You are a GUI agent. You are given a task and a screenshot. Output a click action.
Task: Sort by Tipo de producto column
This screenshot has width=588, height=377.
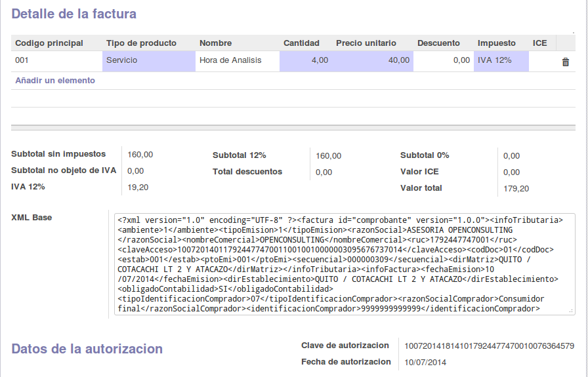point(141,43)
